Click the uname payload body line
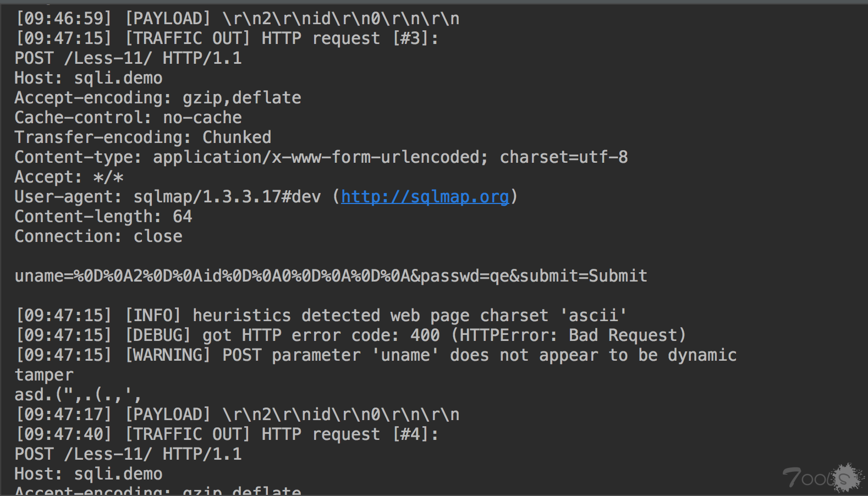 pos(331,276)
